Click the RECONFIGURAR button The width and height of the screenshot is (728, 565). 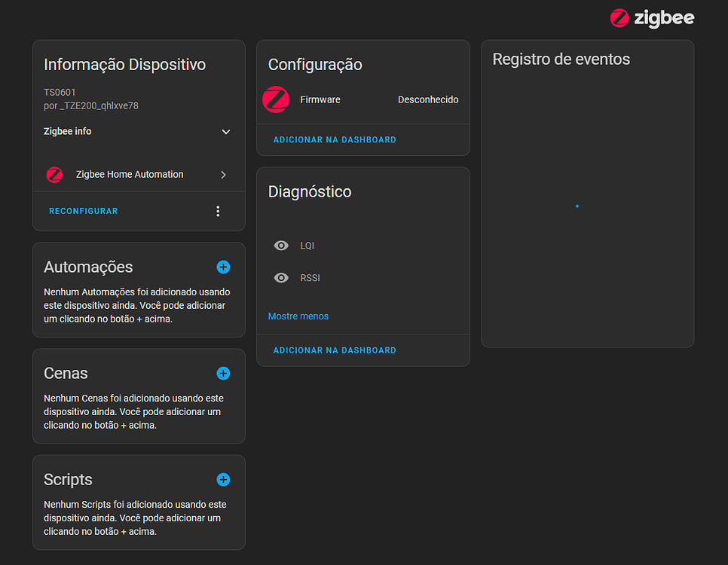click(83, 211)
